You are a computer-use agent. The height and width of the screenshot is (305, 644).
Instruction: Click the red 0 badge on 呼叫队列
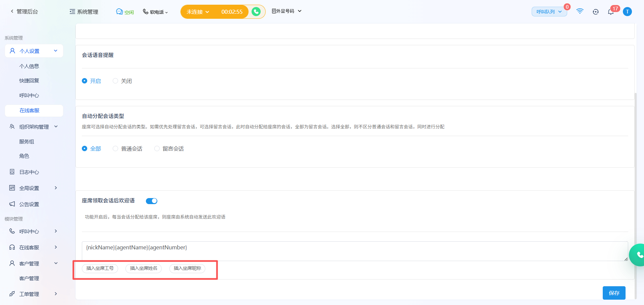tap(567, 7)
